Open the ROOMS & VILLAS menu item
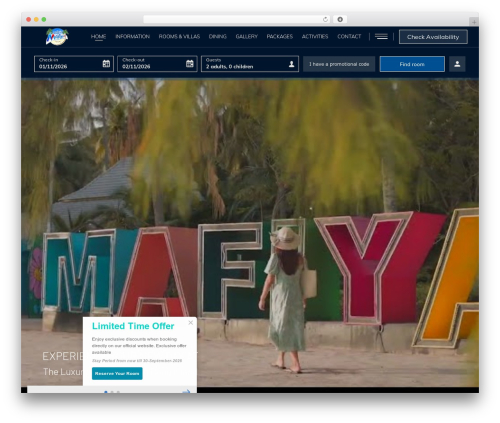The height and width of the screenshot is (423, 500). (x=179, y=36)
